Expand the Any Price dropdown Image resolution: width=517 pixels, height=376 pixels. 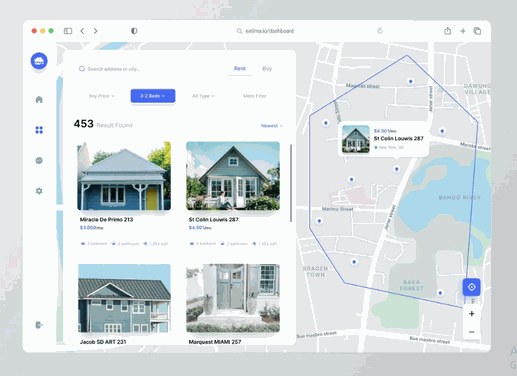[x=101, y=96]
